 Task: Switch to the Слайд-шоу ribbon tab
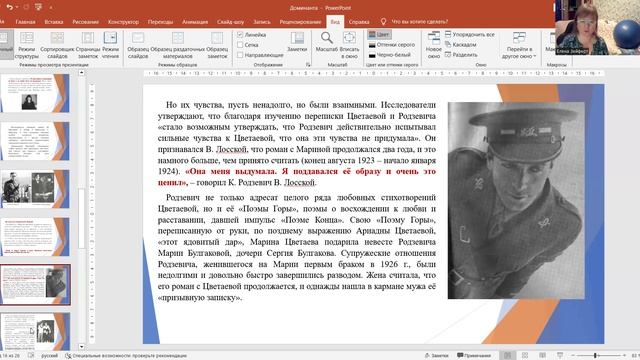[231, 22]
